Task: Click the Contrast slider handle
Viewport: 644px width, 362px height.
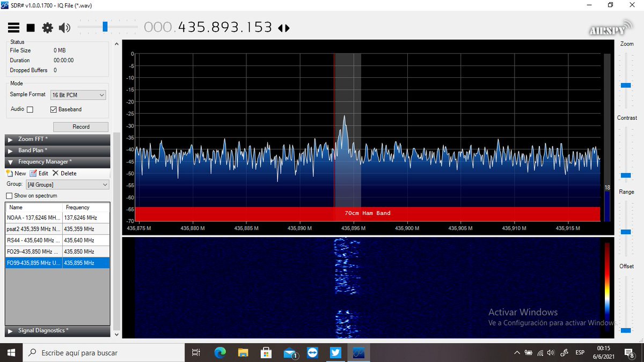Action: point(626,175)
